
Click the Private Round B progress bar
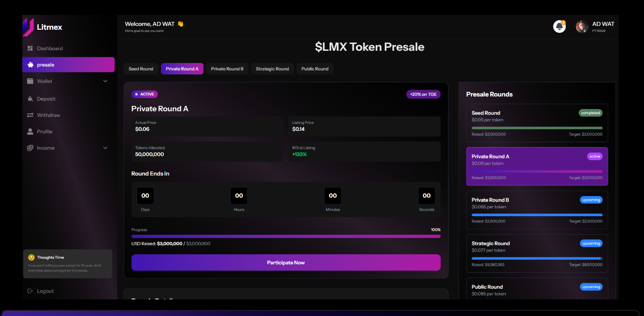click(x=537, y=215)
